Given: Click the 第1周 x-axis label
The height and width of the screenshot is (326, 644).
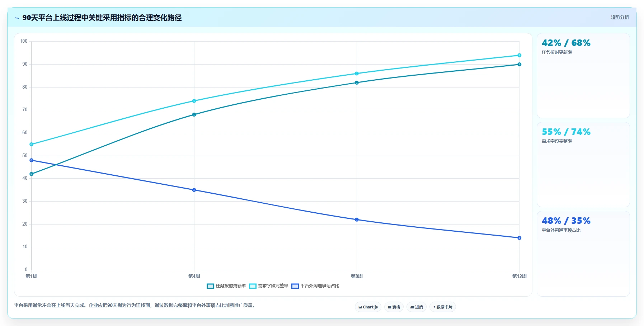Looking at the screenshot, I should click(x=32, y=276).
